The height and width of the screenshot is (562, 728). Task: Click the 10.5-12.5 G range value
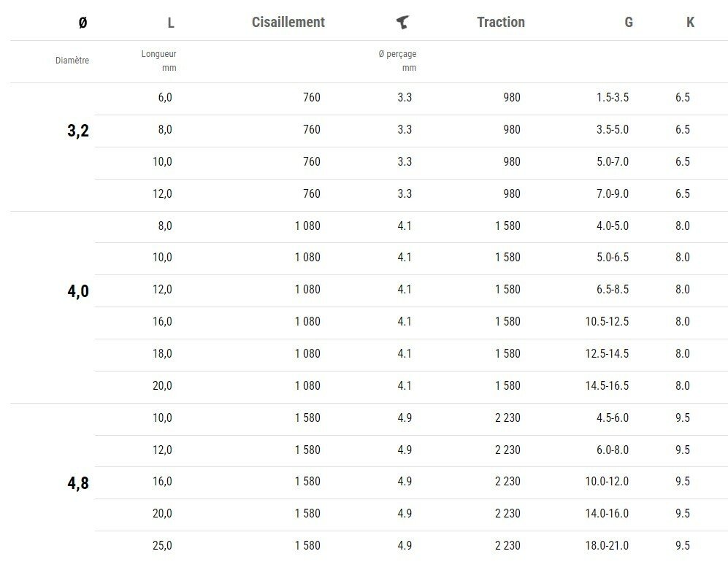[607, 321]
